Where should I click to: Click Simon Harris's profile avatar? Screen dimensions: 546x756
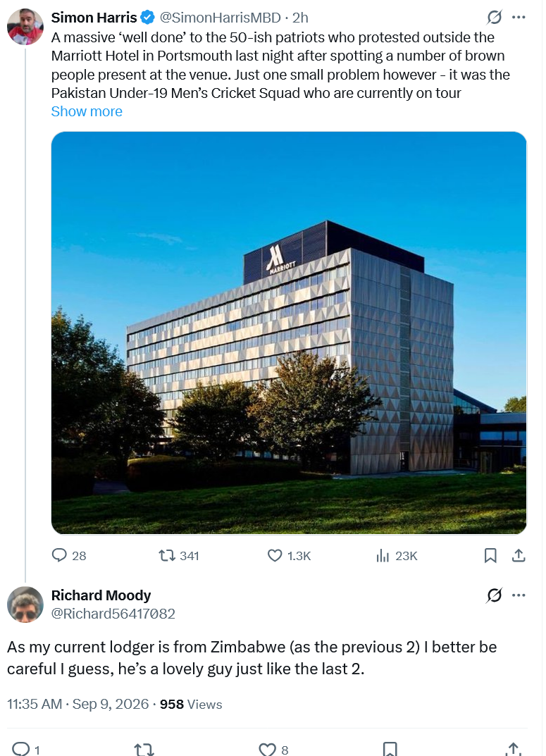point(25,27)
